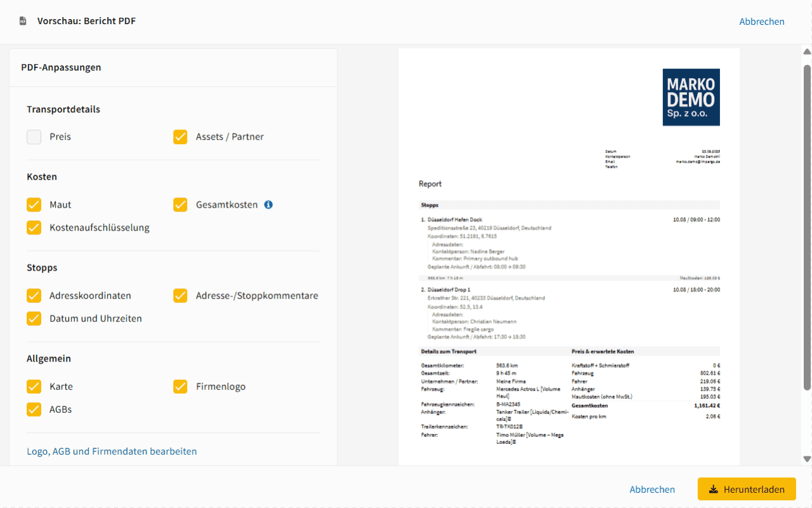
Task: Click the Marko Demo company logo
Action: (x=691, y=97)
